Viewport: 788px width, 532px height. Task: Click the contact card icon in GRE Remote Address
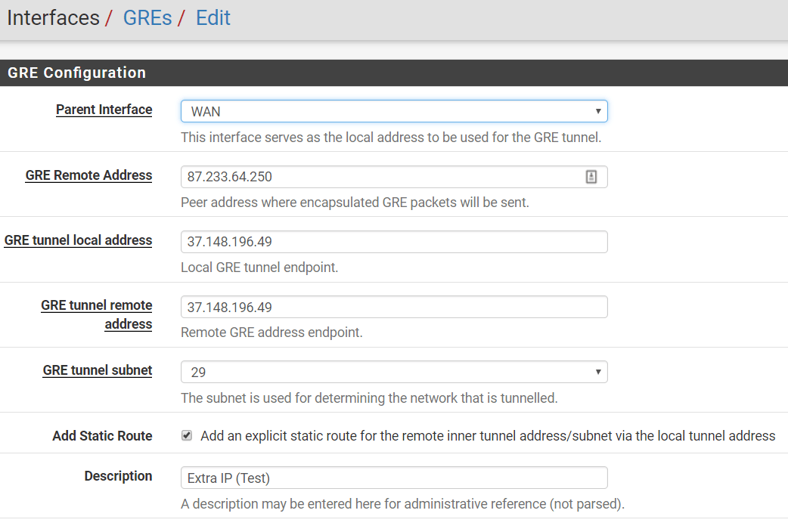pyautogui.click(x=591, y=177)
